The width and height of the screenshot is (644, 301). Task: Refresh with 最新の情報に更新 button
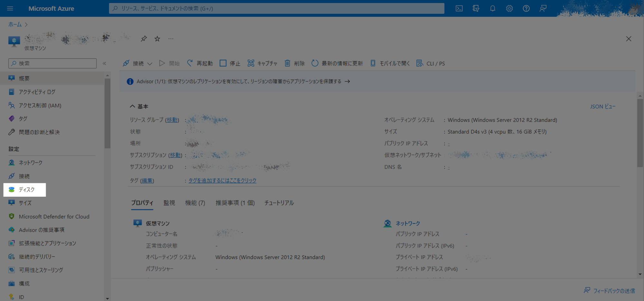[x=337, y=63]
